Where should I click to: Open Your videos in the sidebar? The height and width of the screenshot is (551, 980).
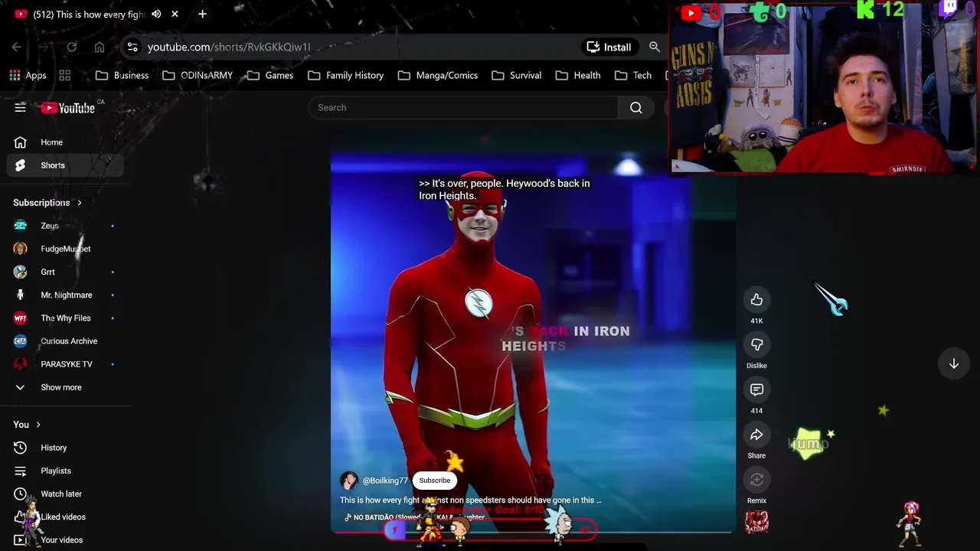tap(66, 540)
